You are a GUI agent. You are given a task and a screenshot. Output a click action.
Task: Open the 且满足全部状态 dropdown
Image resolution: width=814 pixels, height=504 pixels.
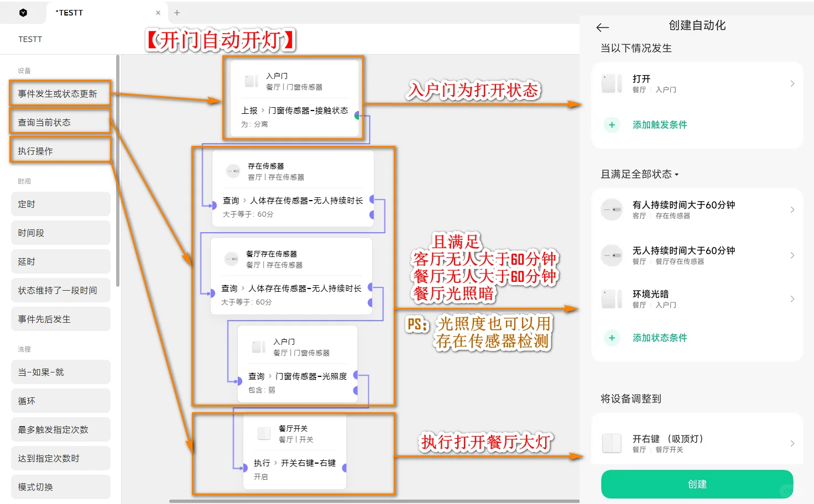(639, 174)
